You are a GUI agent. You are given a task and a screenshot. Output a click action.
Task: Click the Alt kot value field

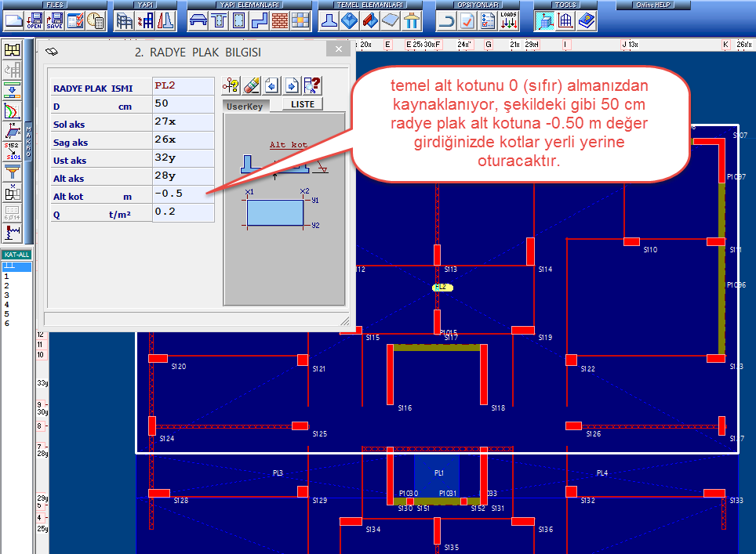pyautogui.click(x=183, y=194)
